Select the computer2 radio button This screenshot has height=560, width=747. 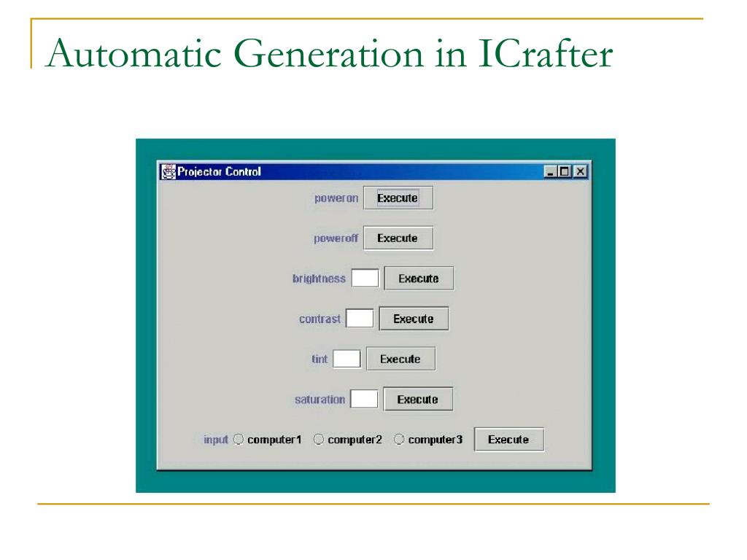point(319,440)
